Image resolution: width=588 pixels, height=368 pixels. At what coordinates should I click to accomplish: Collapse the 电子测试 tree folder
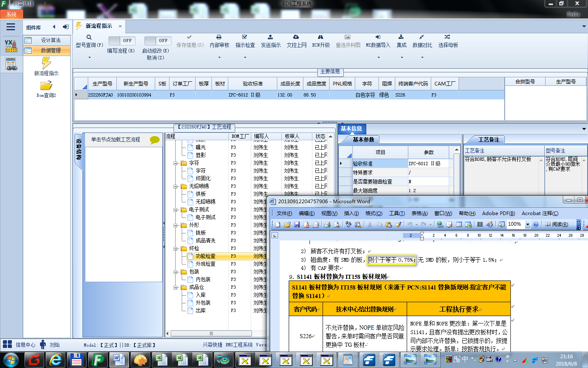[x=176, y=210]
